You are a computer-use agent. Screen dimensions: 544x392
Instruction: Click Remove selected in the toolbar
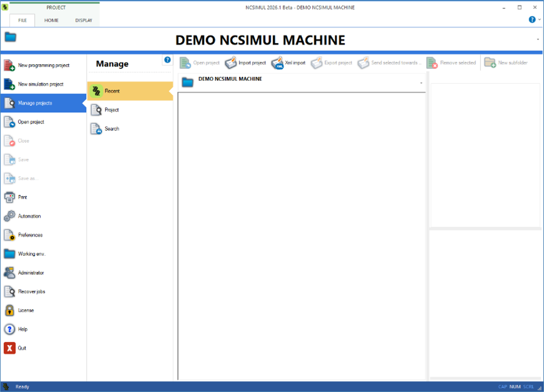(x=451, y=63)
